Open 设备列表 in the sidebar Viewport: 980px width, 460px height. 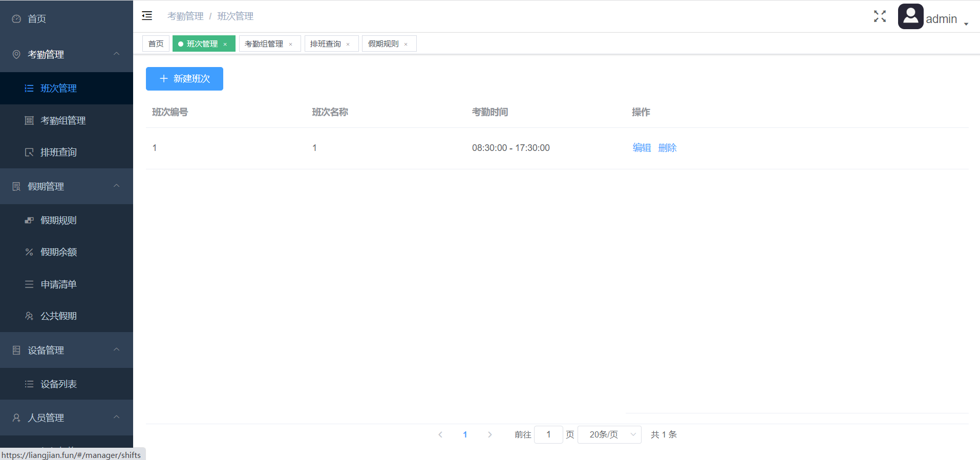coord(67,384)
